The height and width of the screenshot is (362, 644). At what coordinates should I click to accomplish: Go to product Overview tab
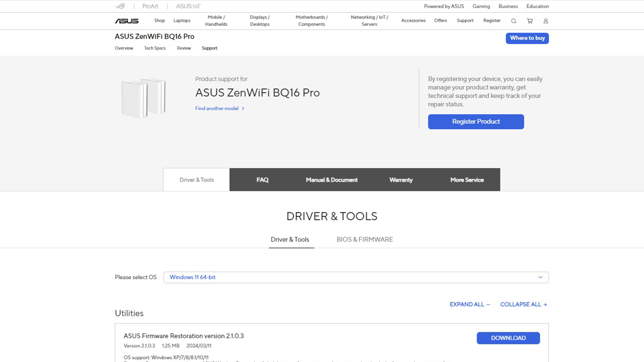(x=124, y=48)
